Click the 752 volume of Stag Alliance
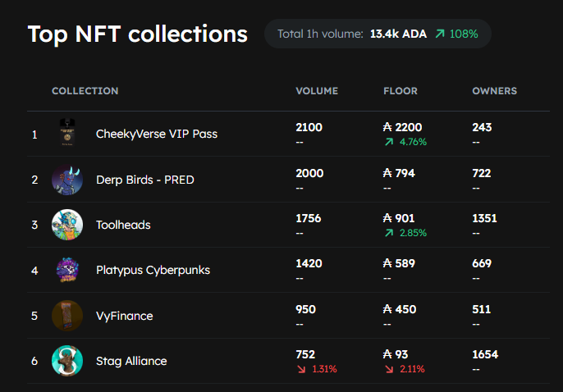Viewport: 563px width, 392px height. click(x=305, y=355)
